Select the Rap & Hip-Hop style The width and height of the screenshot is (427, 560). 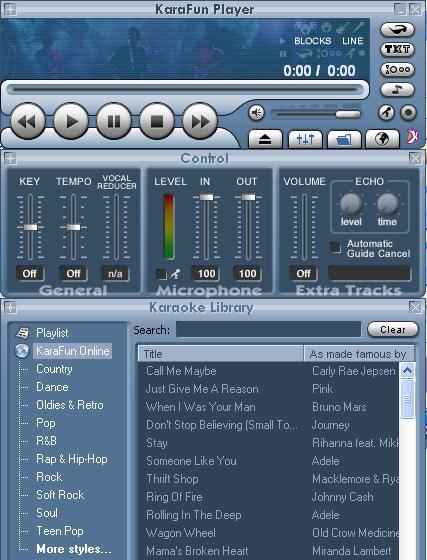point(72,459)
